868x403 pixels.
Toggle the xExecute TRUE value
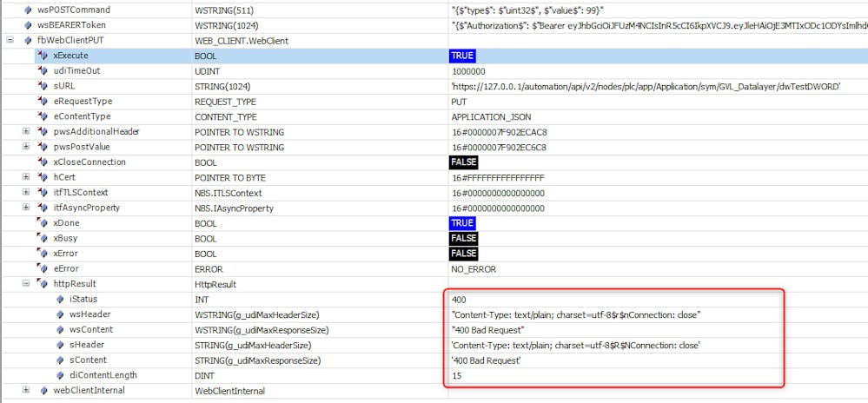point(462,56)
